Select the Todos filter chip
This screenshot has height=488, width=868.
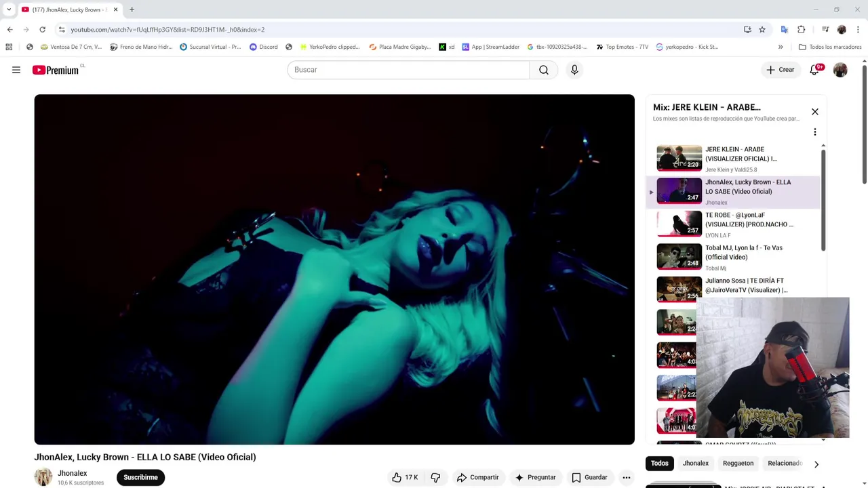[x=660, y=464]
